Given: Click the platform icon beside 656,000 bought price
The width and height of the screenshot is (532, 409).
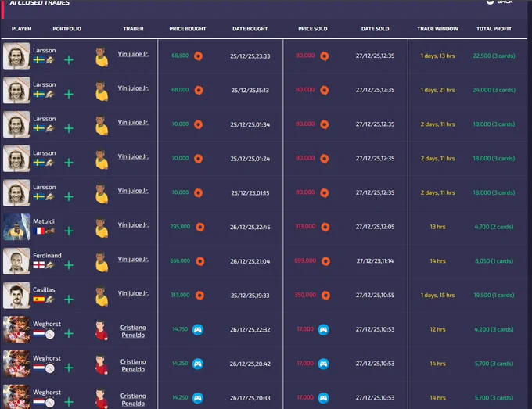Looking at the screenshot, I should [200, 261].
